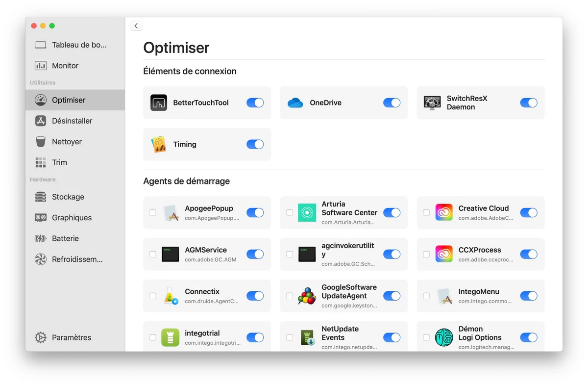Click the Timing app icon
This screenshot has height=385, width=588.
pyautogui.click(x=159, y=144)
